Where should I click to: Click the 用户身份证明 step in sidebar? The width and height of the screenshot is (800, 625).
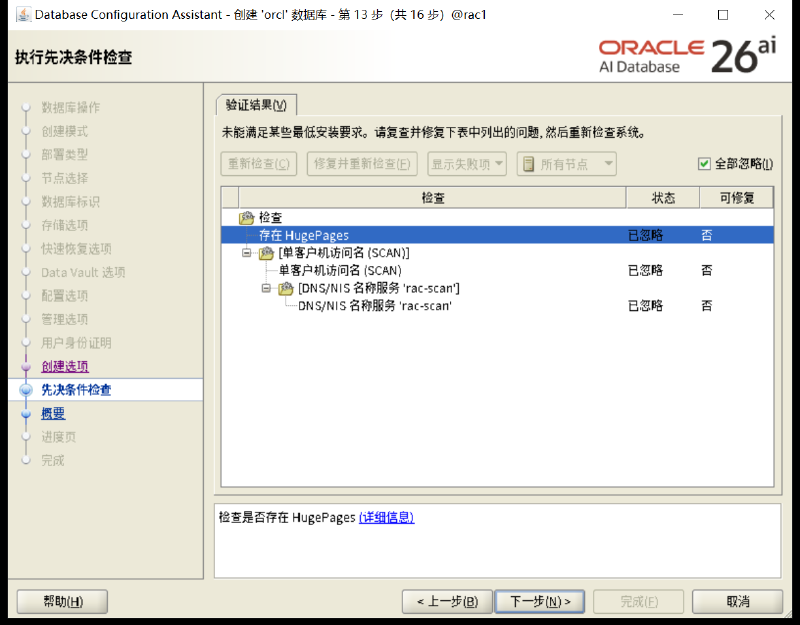coord(76,343)
